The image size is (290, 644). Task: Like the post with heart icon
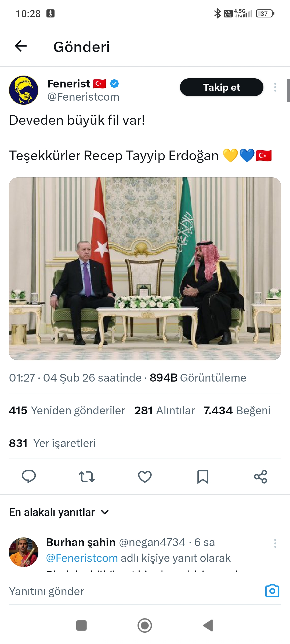coord(145,477)
